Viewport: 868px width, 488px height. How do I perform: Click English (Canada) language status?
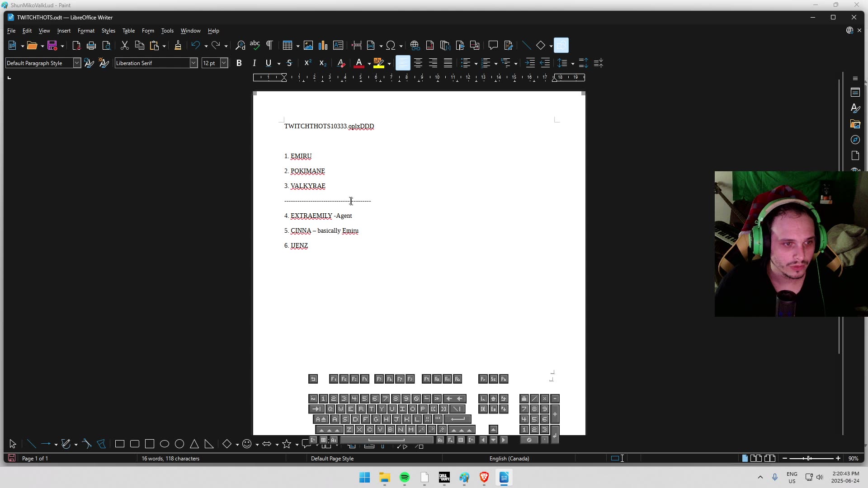pyautogui.click(x=509, y=458)
